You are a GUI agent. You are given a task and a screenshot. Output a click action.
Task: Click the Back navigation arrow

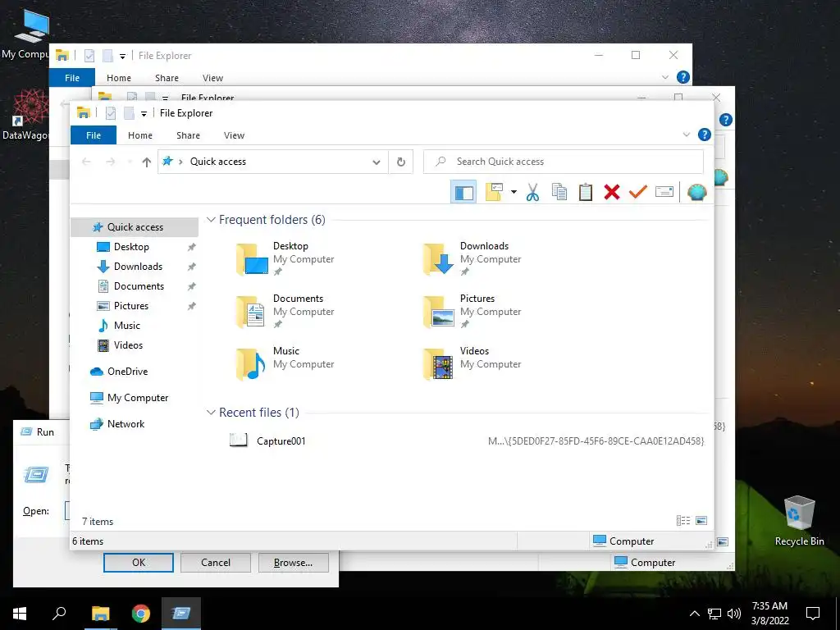click(x=86, y=162)
